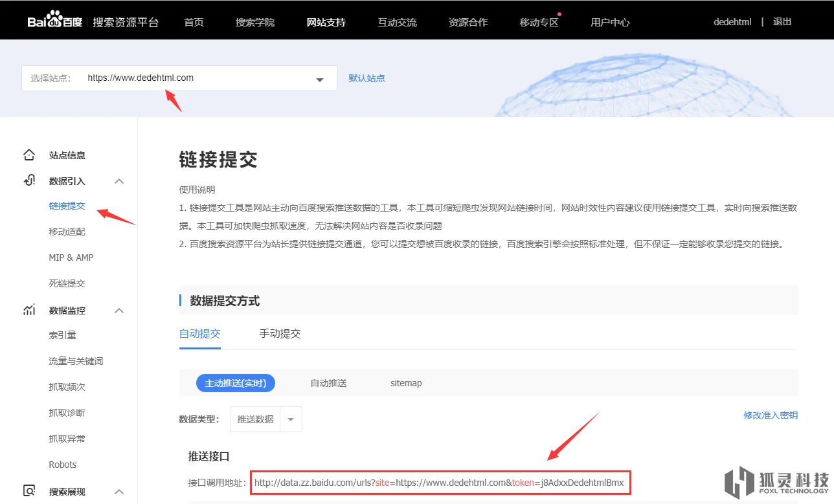
Task: Click the Baidu logo in header
Action: click(55, 21)
